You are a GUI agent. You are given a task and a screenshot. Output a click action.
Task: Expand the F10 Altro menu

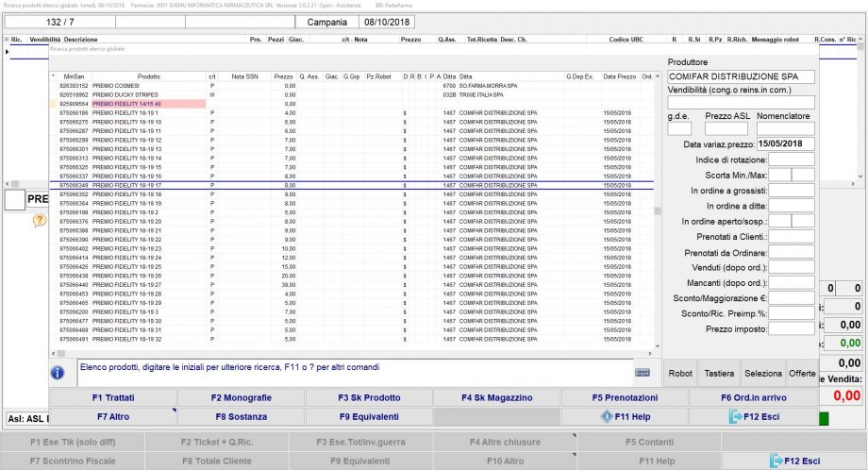point(505,461)
